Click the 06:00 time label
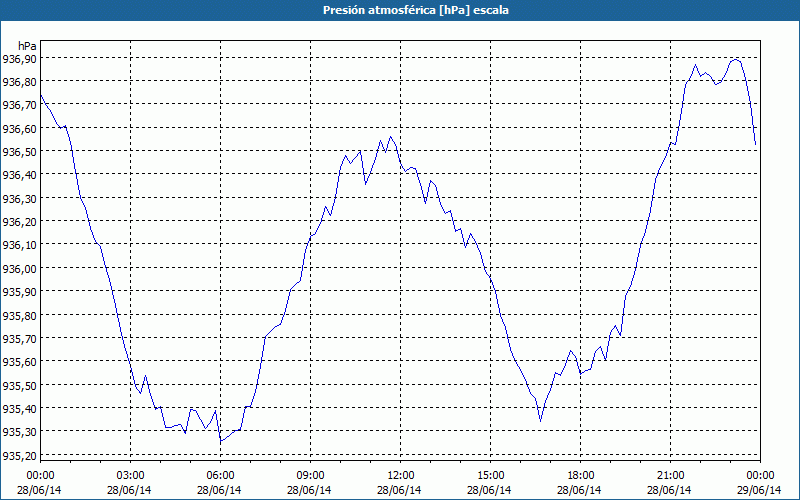This screenshot has height=500, width=800. (220, 476)
